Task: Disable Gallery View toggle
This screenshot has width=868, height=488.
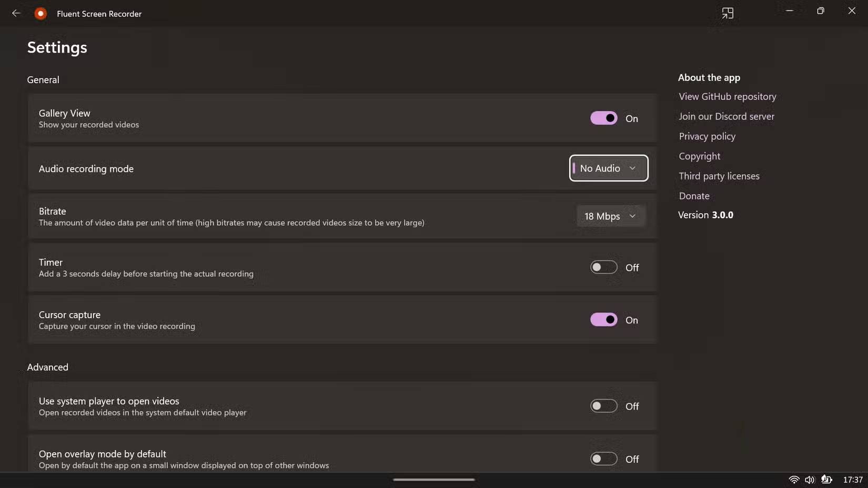Action: coord(603,118)
